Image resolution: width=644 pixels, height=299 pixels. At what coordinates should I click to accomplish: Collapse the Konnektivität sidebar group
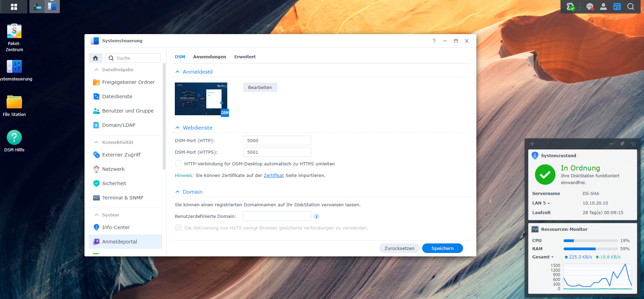[96, 142]
